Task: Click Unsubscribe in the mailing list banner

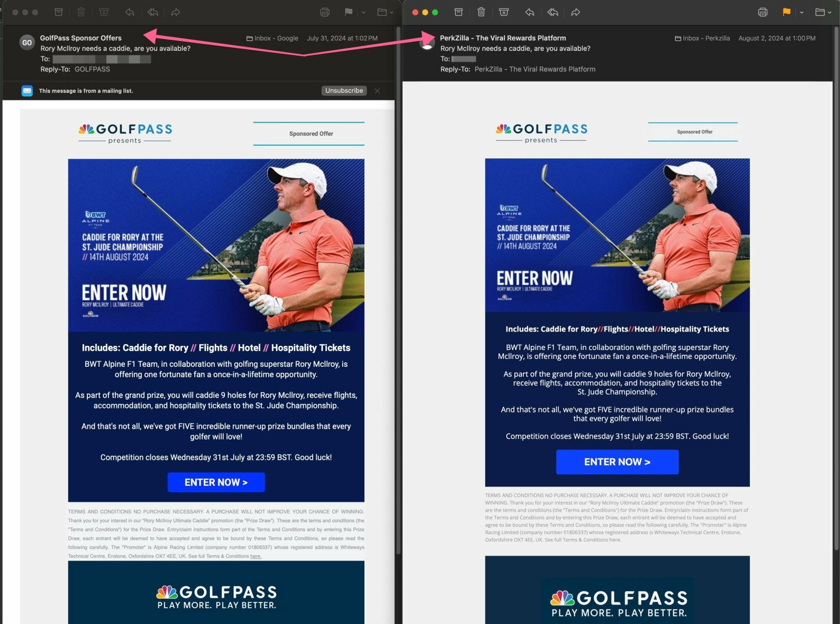Action: [x=344, y=91]
